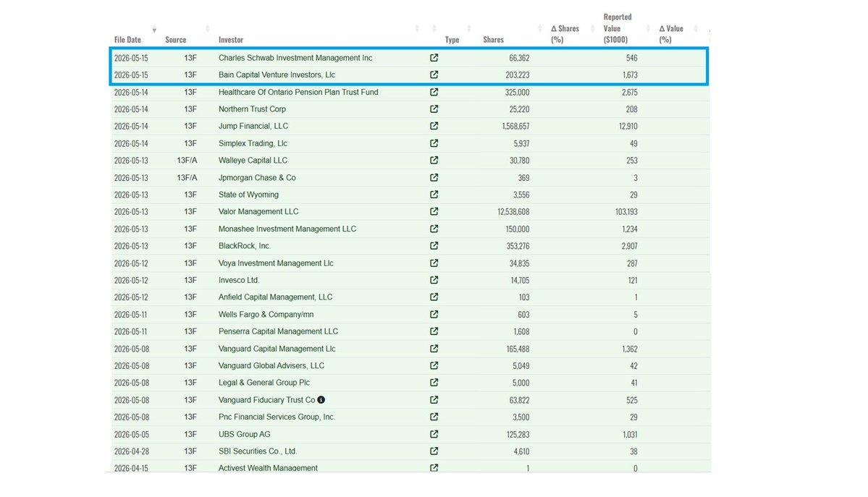Open external link icon for Penserra Capital Management
Viewport: 868px width, 497px height.
(x=434, y=331)
